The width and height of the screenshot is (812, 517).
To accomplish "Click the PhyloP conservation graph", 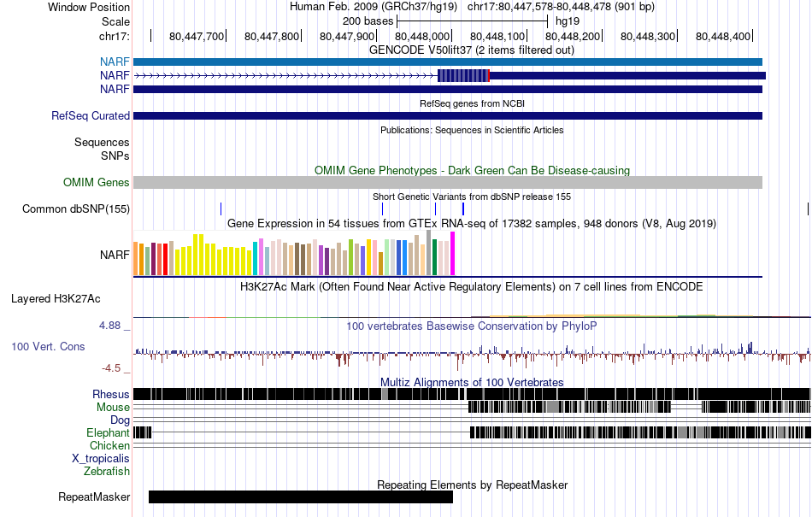I will (x=472, y=354).
